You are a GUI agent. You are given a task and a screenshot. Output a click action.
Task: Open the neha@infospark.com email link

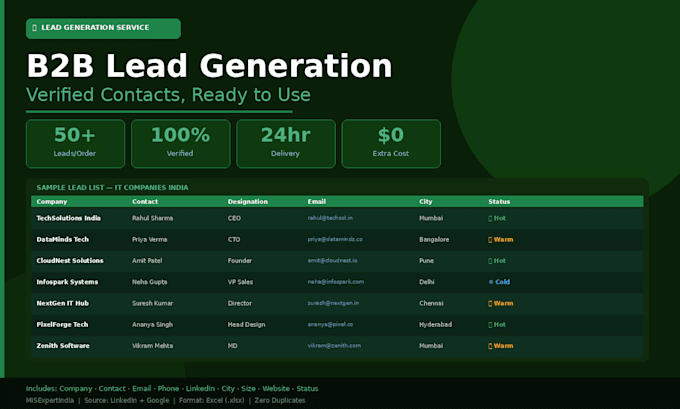coord(336,281)
